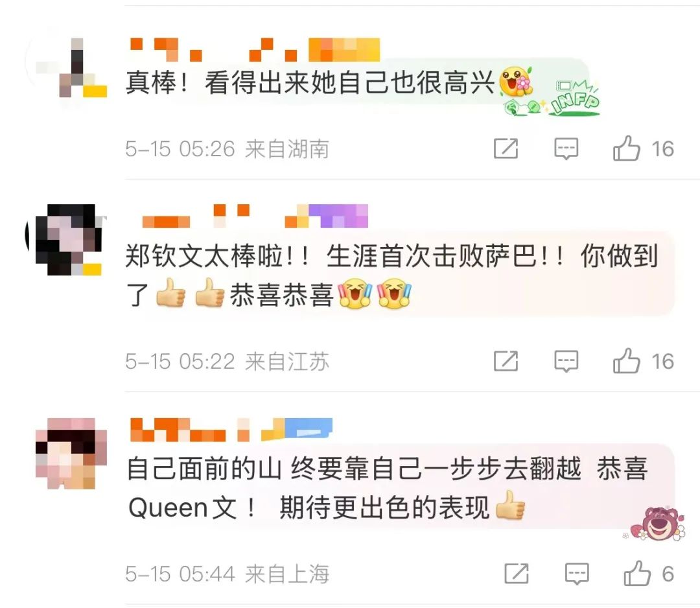Image resolution: width=700 pixels, height=608 pixels.
Task: Open the third commenter's username link
Action: click(231, 430)
